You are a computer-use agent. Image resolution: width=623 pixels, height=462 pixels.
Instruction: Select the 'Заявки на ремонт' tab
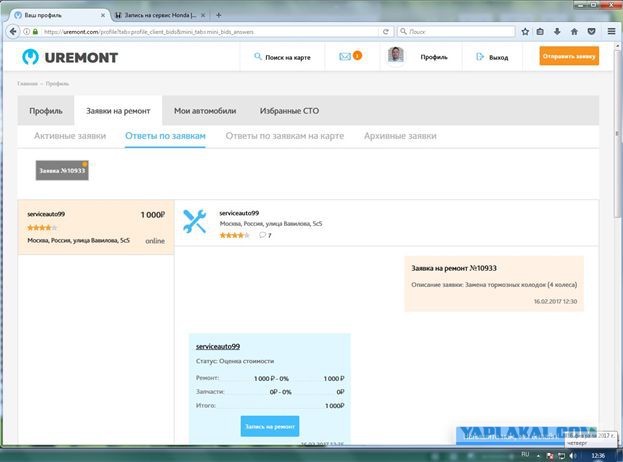pos(118,111)
